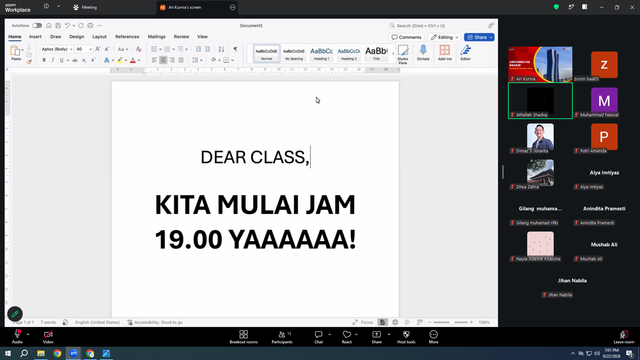Open Zoom Chat
640x360 pixels.
(x=318, y=337)
